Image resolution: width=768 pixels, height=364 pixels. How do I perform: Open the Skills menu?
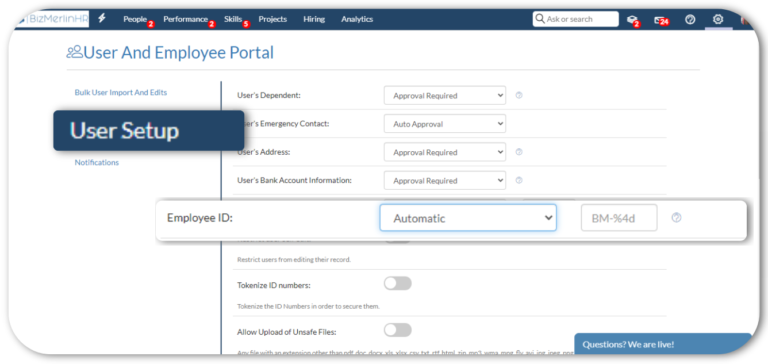(233, 19)
